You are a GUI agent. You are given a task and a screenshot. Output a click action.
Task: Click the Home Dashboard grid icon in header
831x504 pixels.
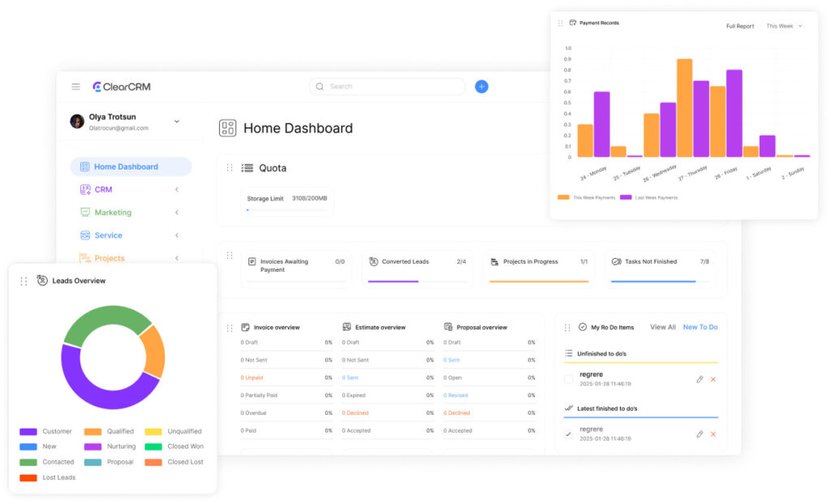point(226,128)
